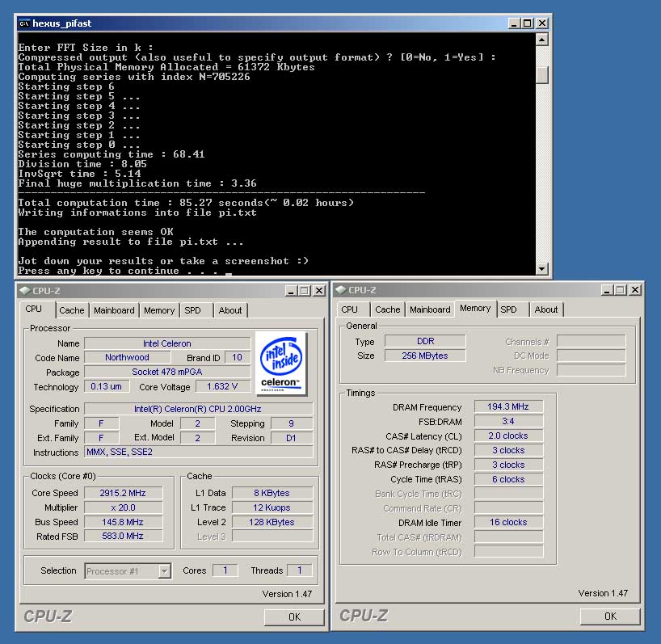Maximize the hexus_pifast window
Screen dimensions: 661x644
pyautogui.click(x=528, y=23)
